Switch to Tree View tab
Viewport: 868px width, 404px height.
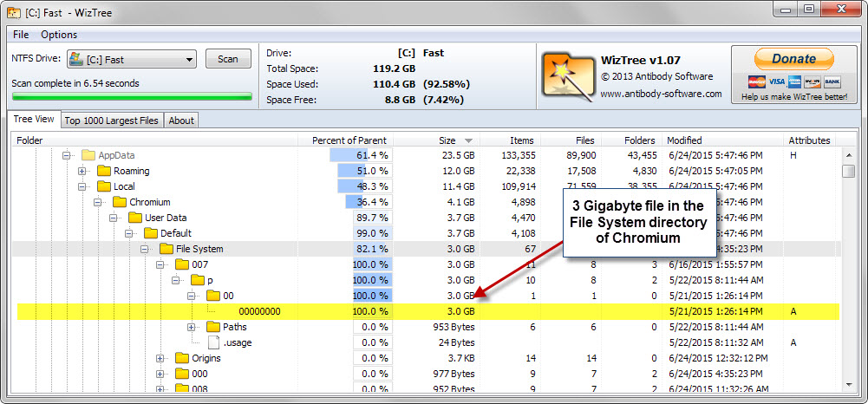click(34, 119)
